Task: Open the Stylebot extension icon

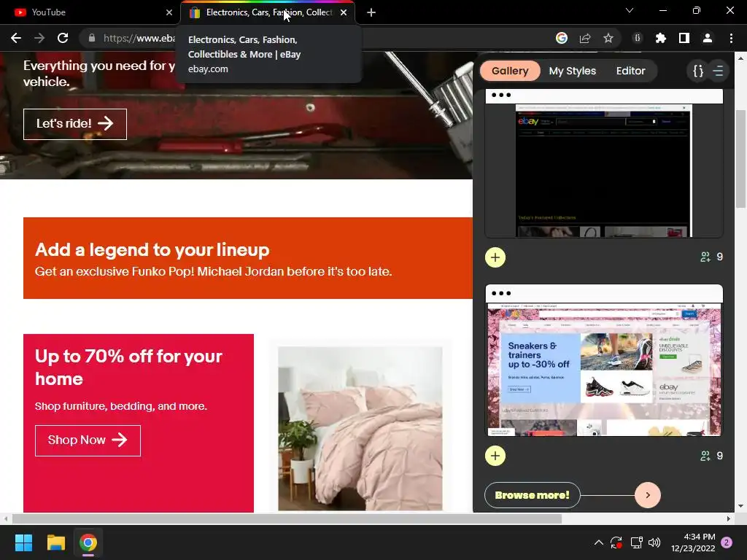Action: tap(638, 38)
